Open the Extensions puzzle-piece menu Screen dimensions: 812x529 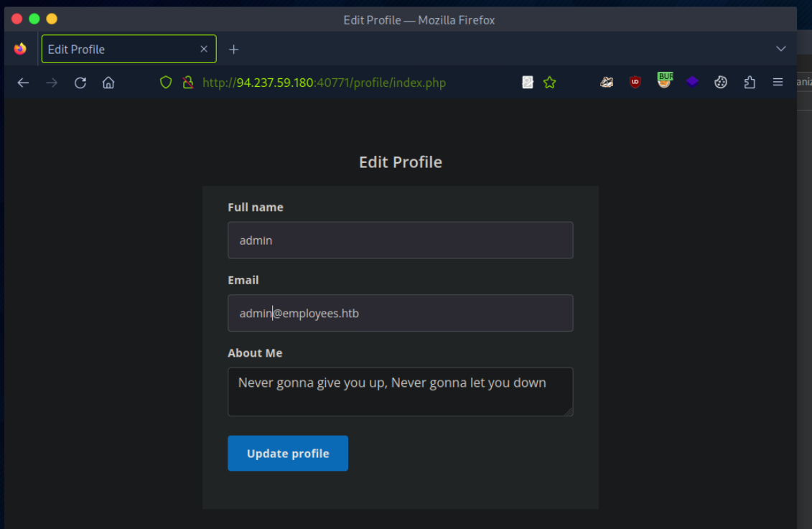tap(750, 83)
